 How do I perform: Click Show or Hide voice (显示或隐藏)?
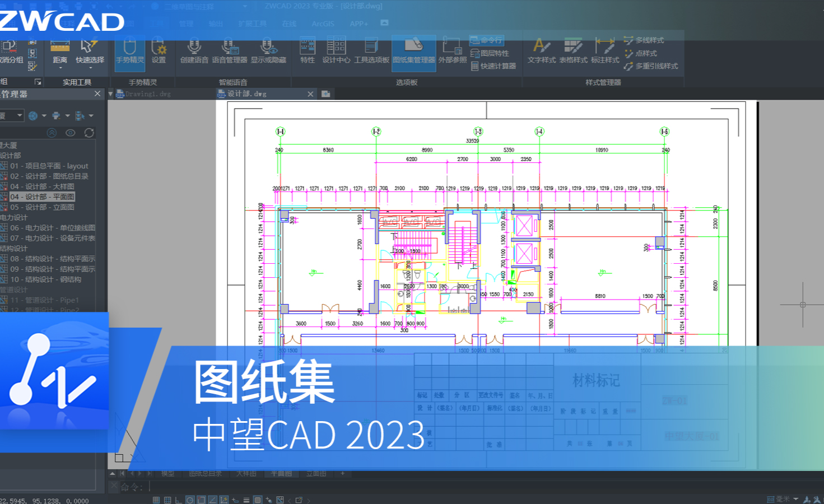pyautogui.click(x=268, y=50)
